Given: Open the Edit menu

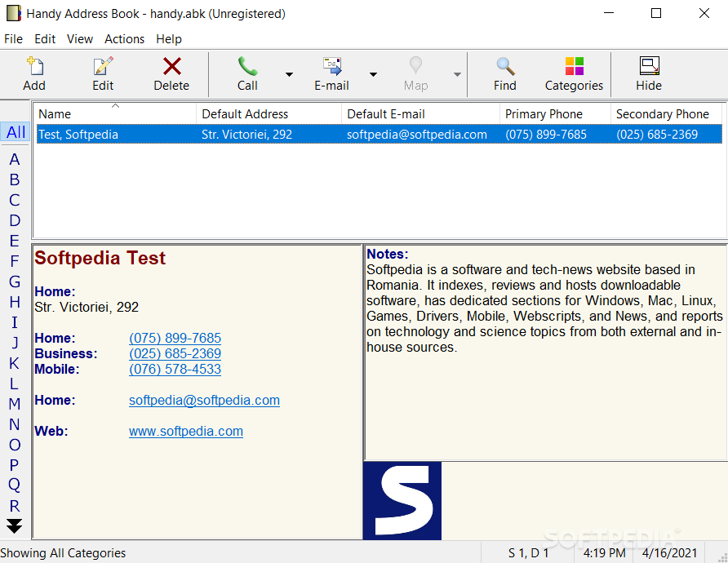Looking at the screenshot, I should (x=45, y=39).
